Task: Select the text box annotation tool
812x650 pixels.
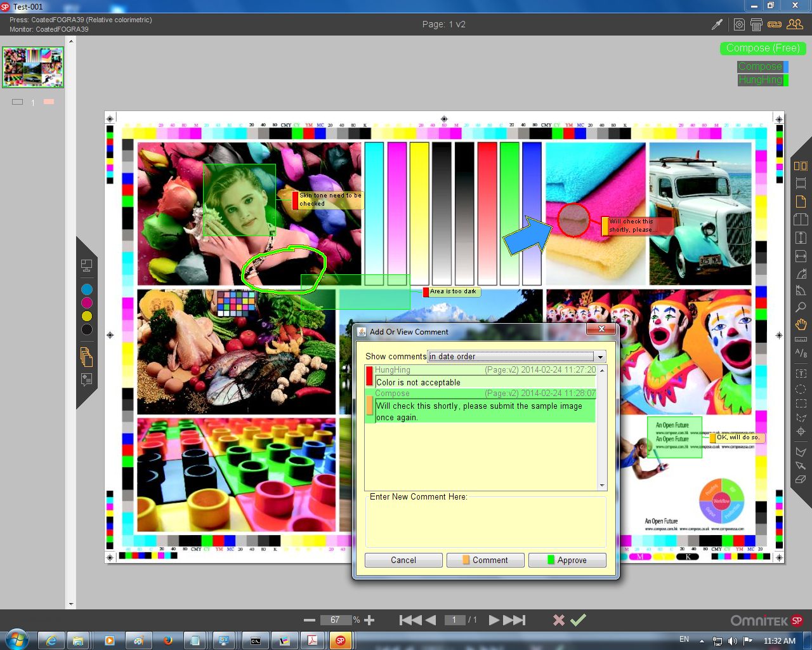Action: tap(801, 373)
